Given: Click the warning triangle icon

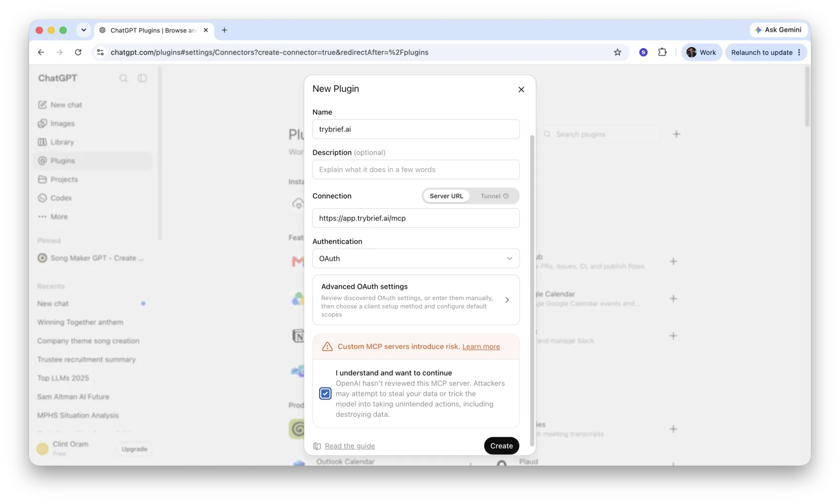Looking at the screenshot, I should pos(327,346).
